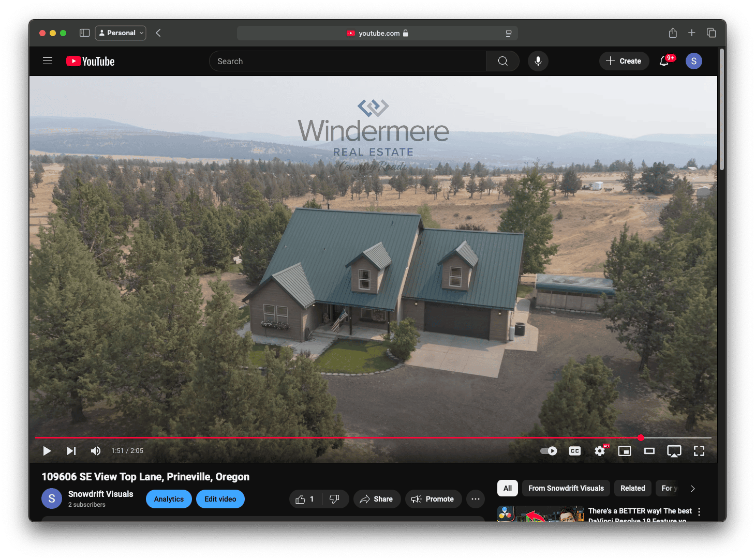Open more actions ellipsis menu
This screenshot has height=560, width=755.
tap(476, 499)
